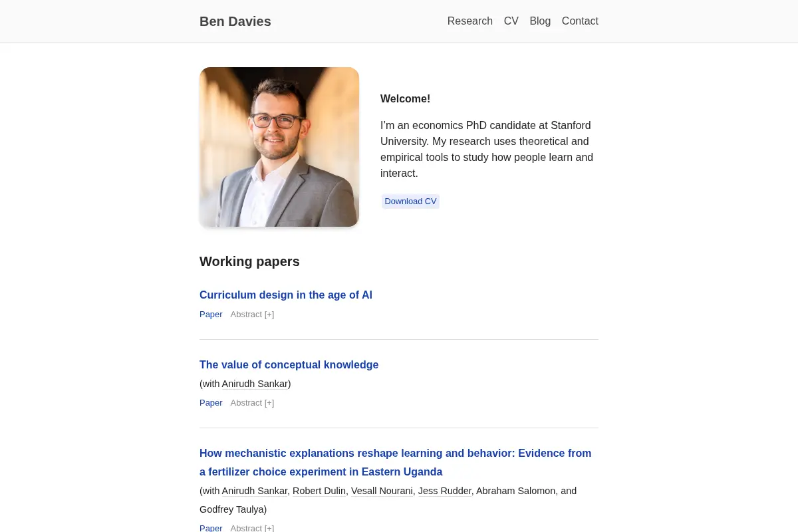Open 'The value of conceptual knowledge' title
Image resolution: width=798 pixels, height=532 pixels.
click(289, 365)
